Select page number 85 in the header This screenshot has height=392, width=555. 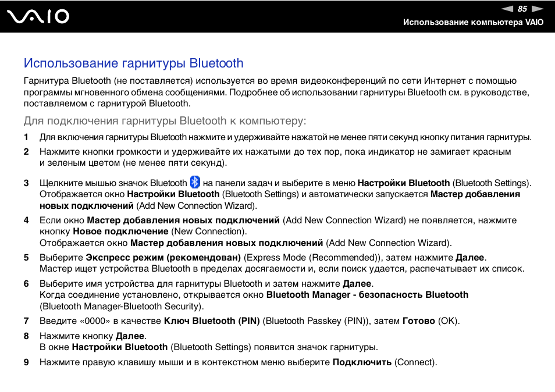tap(522, 9)
